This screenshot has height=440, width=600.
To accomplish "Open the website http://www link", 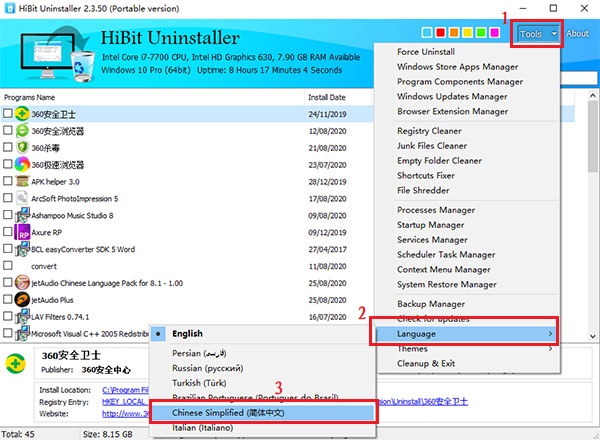I will point(126,414).
